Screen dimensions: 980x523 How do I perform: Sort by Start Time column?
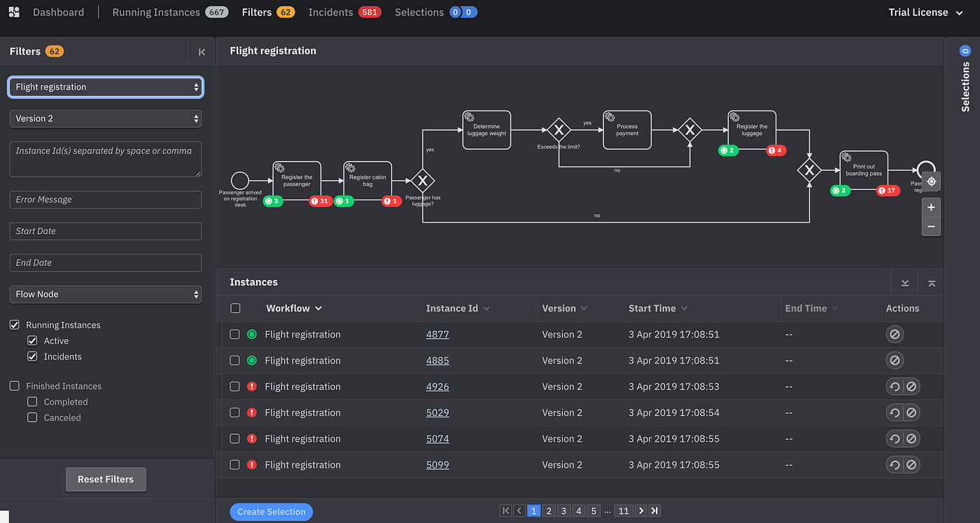(658, 308)
